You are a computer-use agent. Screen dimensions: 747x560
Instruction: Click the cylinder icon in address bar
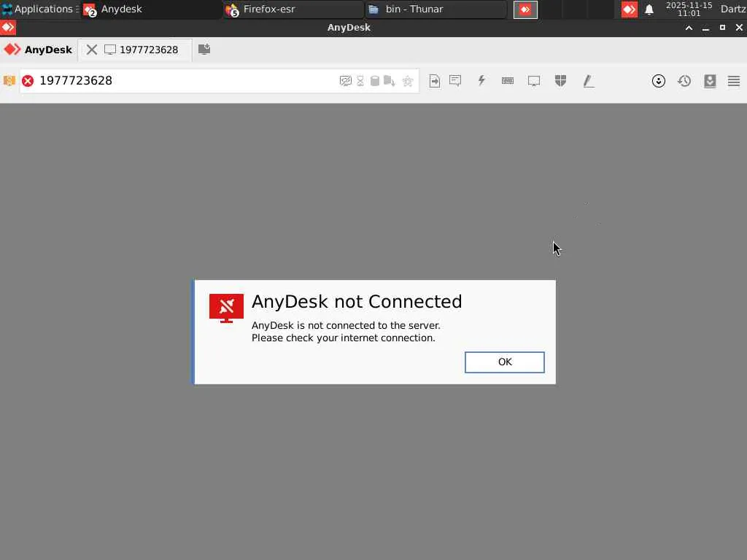pyautogui.click(x=375, y=81)
